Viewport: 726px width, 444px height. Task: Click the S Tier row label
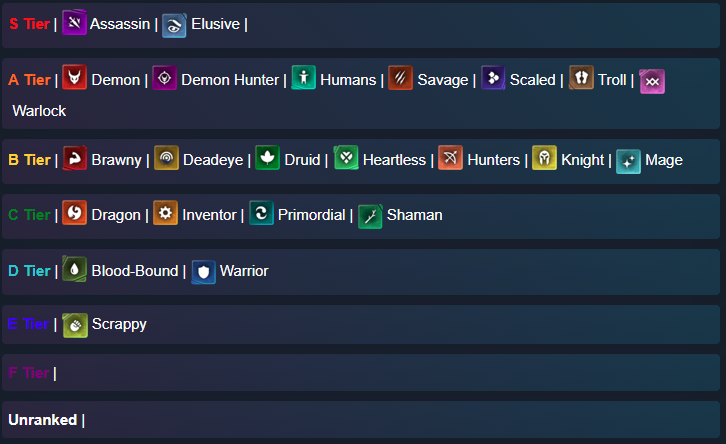click(x=29, y=24)
